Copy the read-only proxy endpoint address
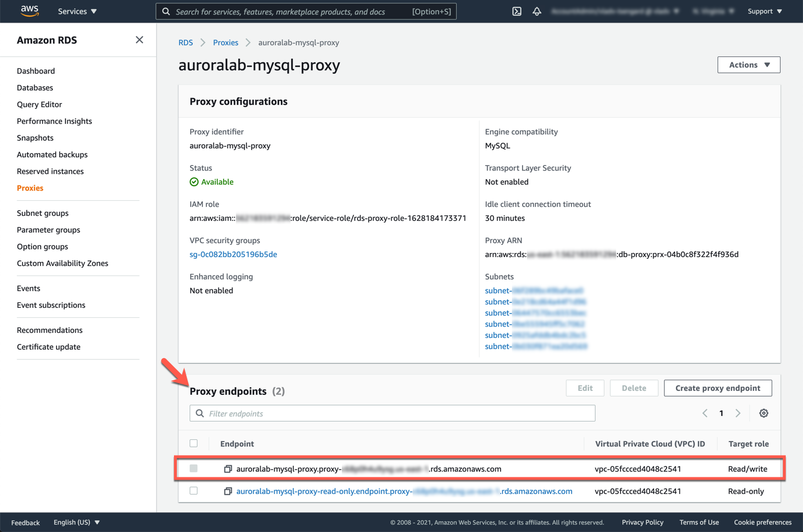803x532 pixels. coord(228,491)
